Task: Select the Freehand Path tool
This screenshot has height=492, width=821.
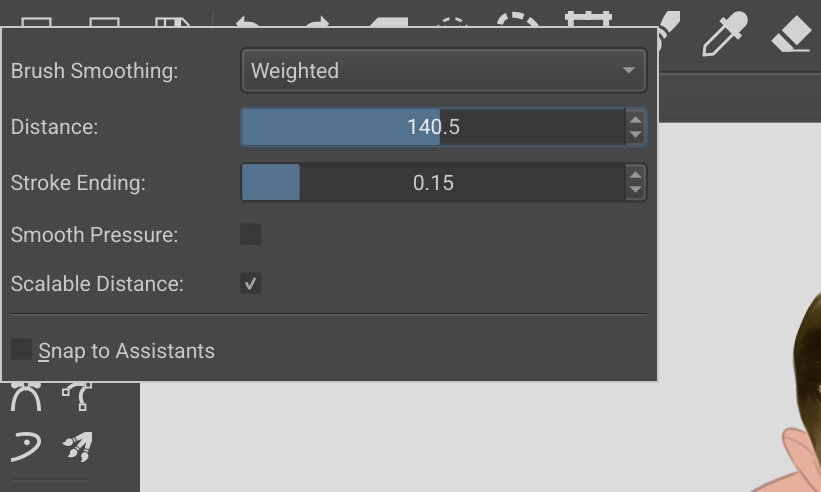Action: [78, 397]
